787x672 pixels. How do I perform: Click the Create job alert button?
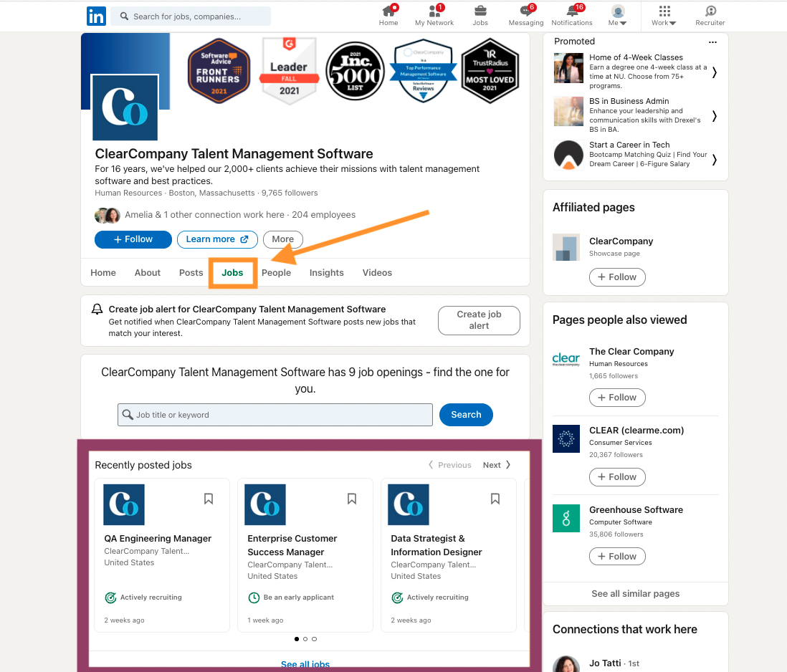pyautogui.click(x=479, y=320)
